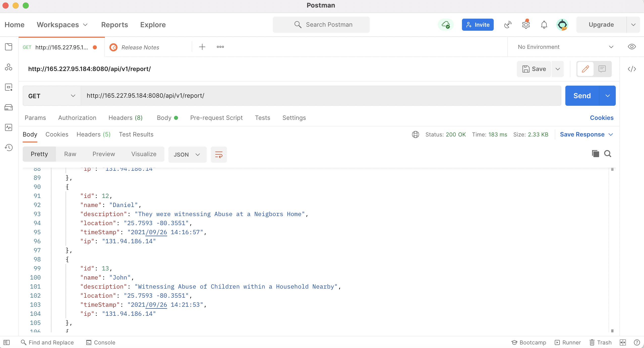Click the Cookies link
The height and width of the screenshot is (348, 644).
(601, 118)
